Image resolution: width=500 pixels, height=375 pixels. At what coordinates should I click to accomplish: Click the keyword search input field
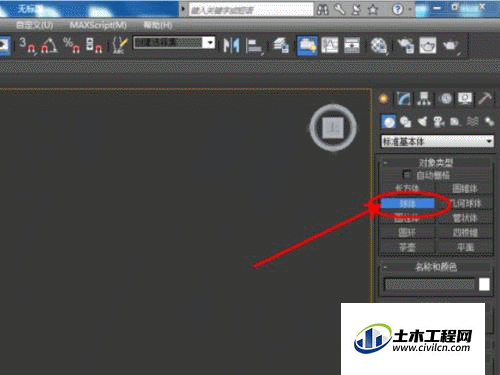click(251, 10)
